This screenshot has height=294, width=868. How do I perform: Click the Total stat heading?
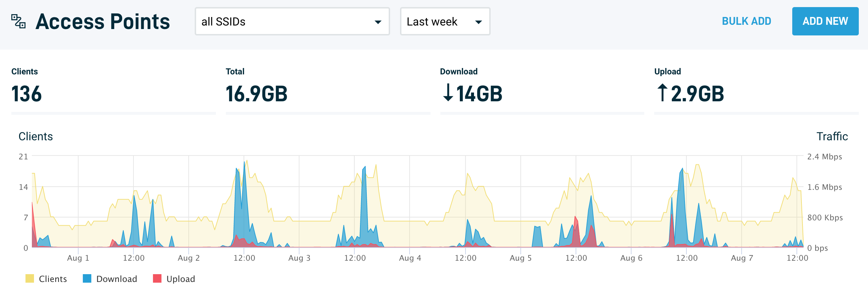point(235,72)
